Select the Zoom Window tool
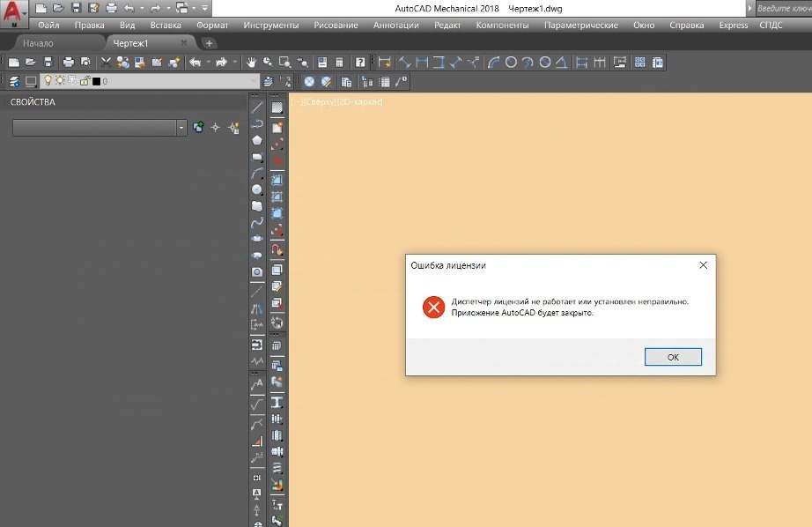The height and width of the screenshot is (527, 812). click(284, 63)
